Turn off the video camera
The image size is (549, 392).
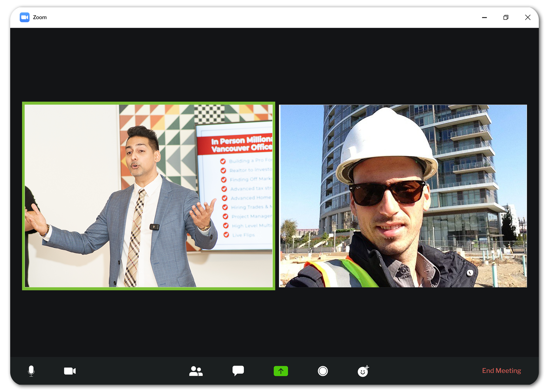pyautogui.click(x=70, y=371)
